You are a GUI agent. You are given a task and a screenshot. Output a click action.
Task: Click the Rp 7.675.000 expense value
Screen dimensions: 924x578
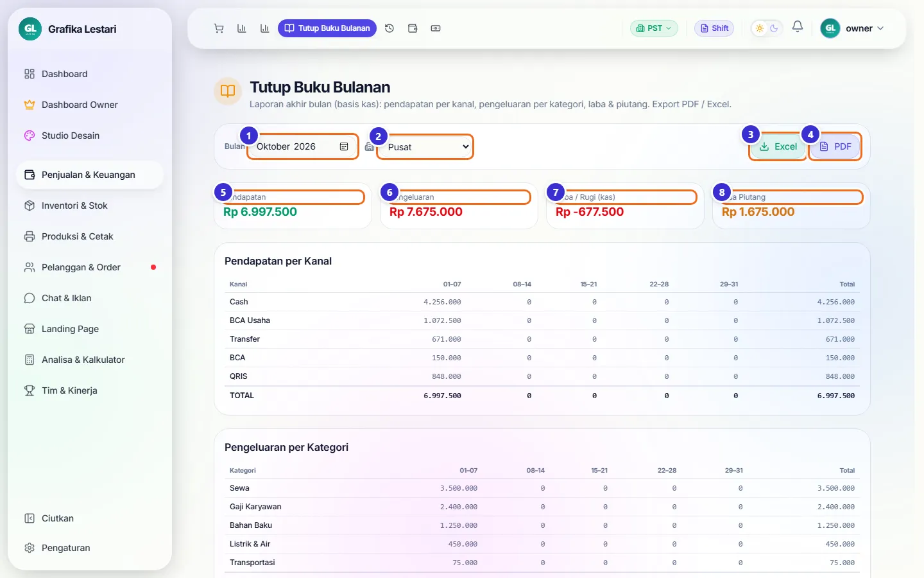tap(426, 212)
